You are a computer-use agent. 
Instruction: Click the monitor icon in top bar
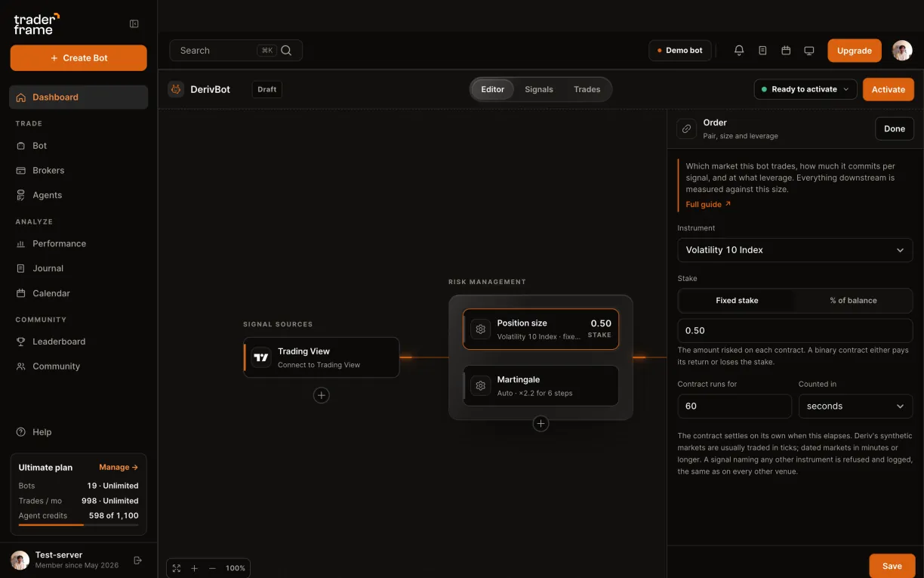(809, 51)
